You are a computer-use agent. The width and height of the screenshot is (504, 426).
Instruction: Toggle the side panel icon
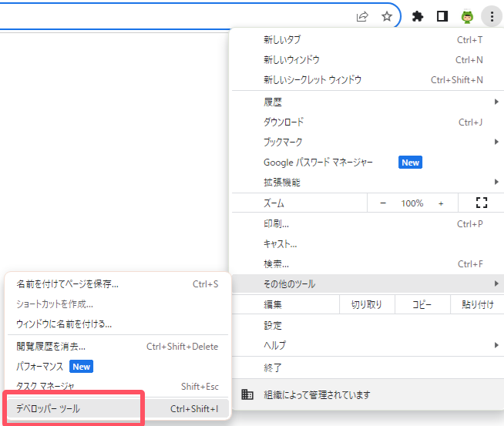(x=442, y=16)
